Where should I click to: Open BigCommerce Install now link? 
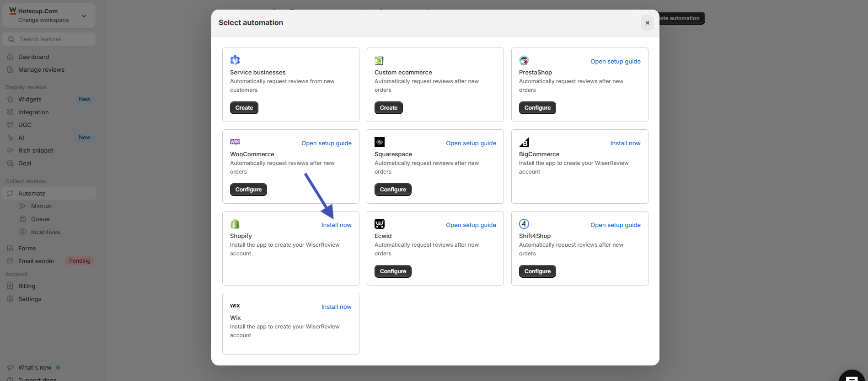pos(625,143)
